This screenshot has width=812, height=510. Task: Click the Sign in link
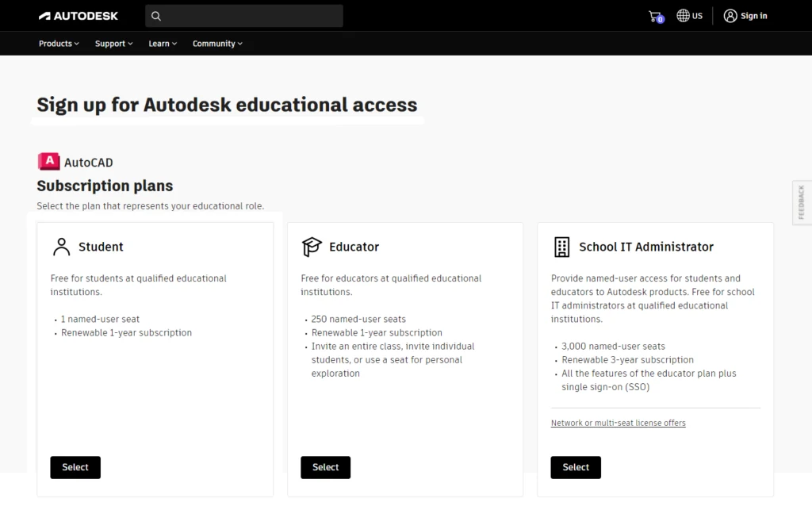pos(754,16)
